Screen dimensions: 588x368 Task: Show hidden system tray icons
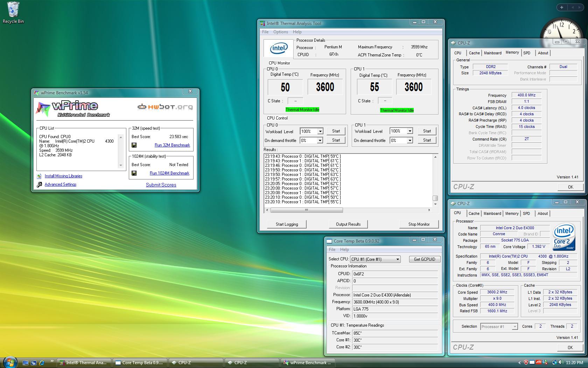519,363
